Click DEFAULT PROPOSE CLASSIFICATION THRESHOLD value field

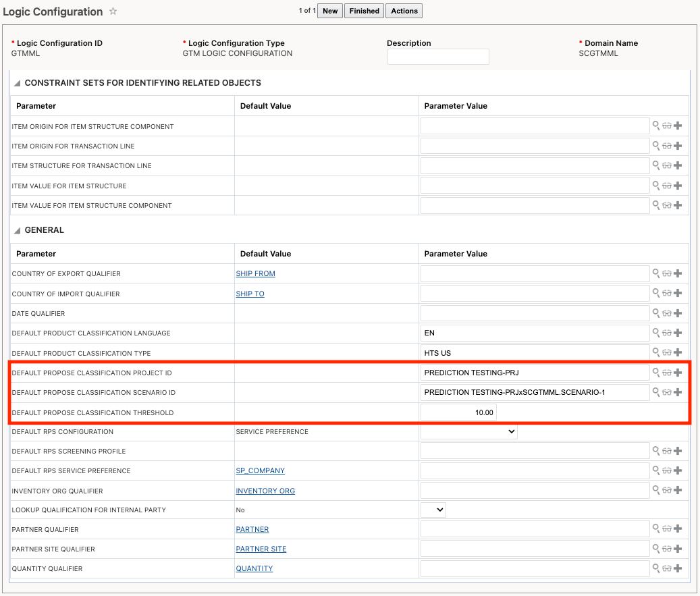click(x=458, y=412)
